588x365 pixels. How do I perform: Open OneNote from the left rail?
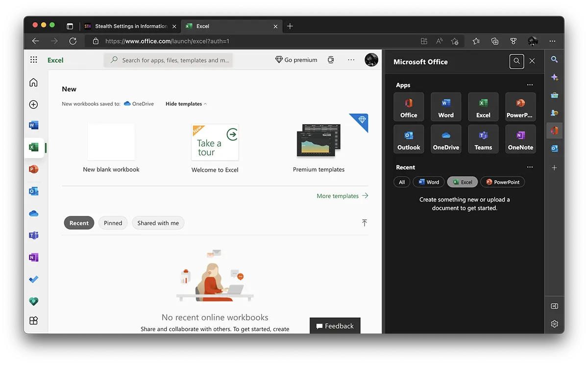click(x=33, y=258)
